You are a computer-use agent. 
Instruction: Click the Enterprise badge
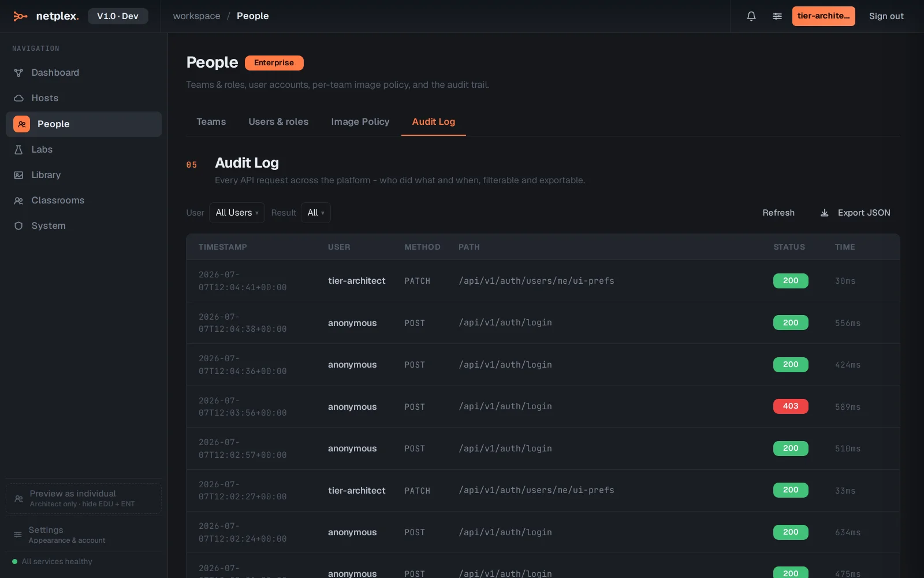[274, 63]
